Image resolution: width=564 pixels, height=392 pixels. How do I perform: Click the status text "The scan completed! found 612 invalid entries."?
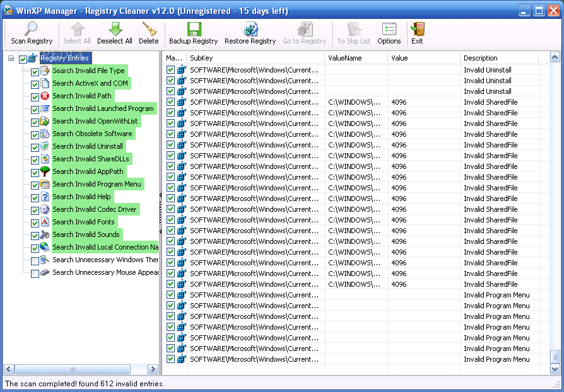click(x=85, y=384)
